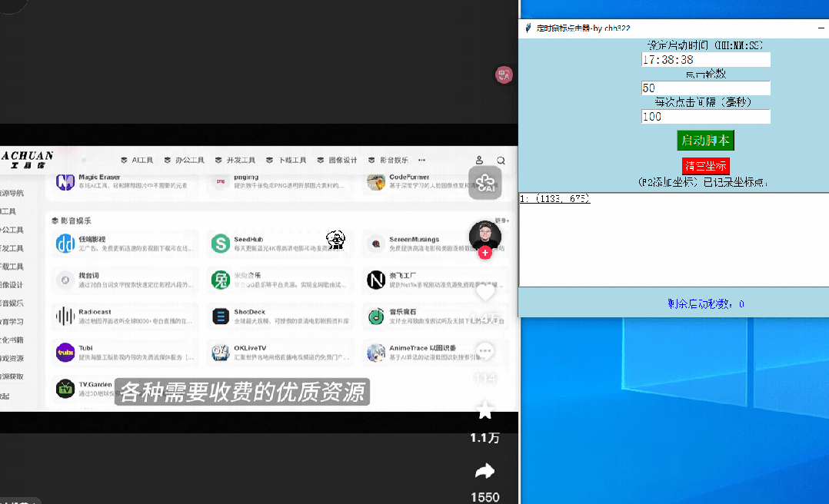Select the click interval field containing 100
Viewport: 829px width, 504px height.
705,117
